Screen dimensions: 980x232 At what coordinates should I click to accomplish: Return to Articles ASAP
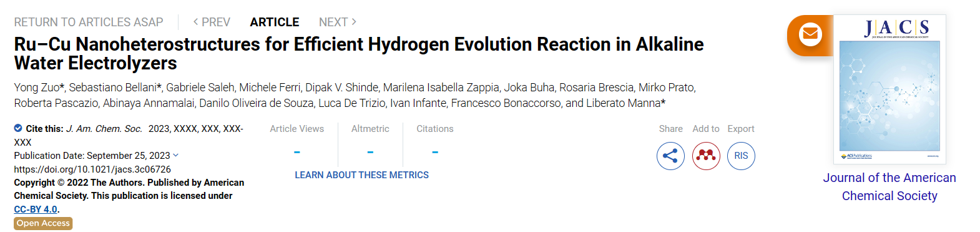[x=89, y=23]
